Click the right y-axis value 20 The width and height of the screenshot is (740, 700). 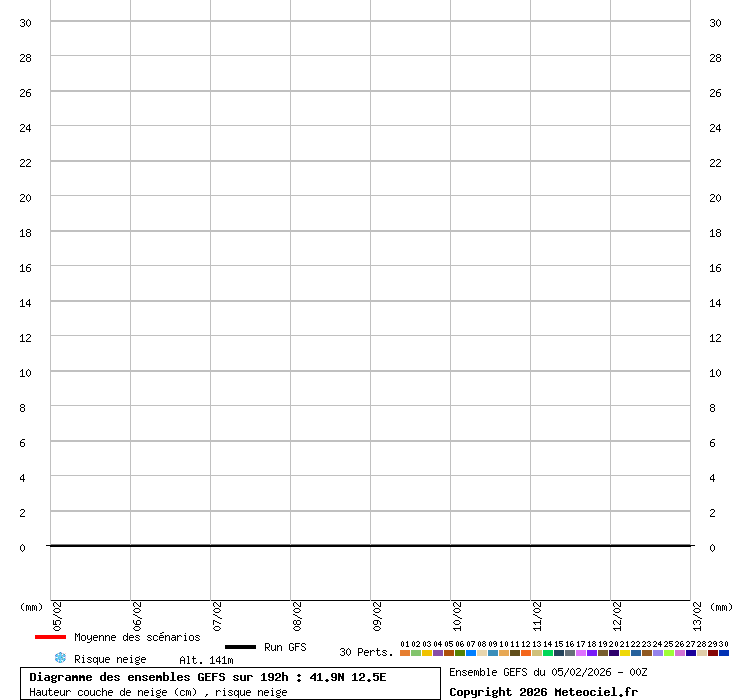point(715,197)
